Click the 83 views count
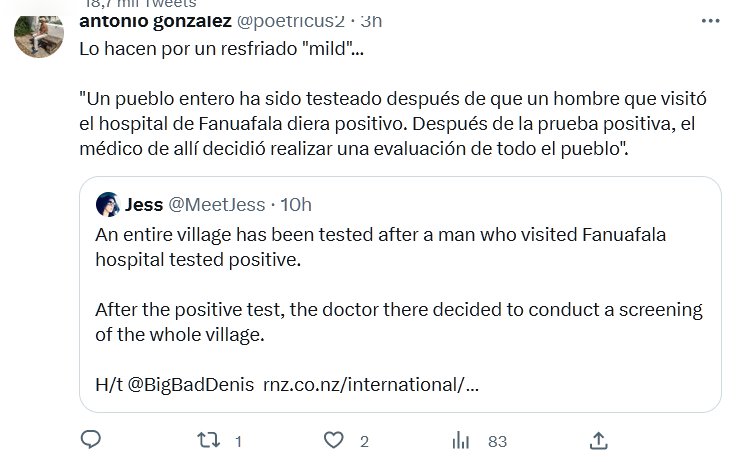The height and width of the screenshot is (462, 740). [x=497, y=441]
